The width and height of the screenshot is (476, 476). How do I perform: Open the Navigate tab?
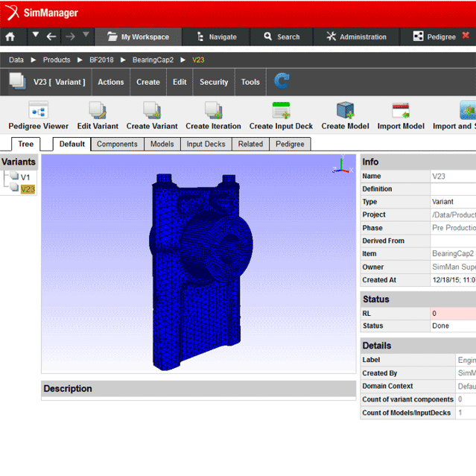(x=217, y=37)
